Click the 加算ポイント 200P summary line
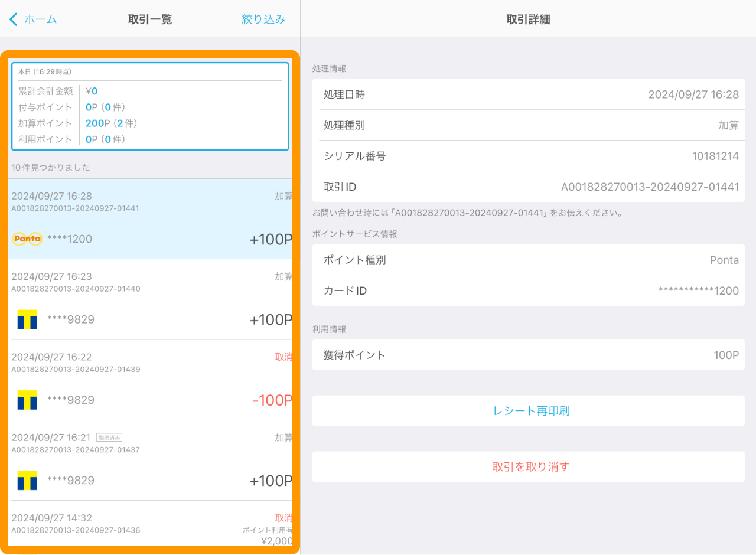Screen dimensions: 756x555 tap(78, 123)
